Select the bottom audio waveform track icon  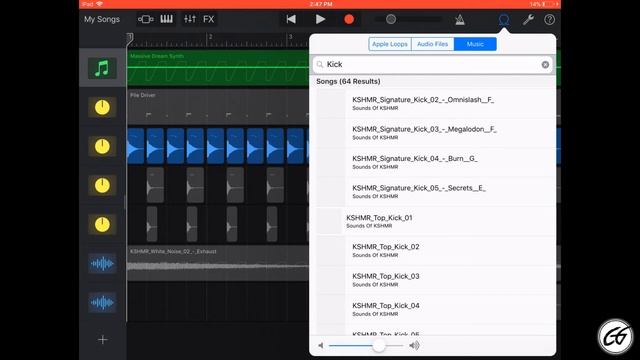pyautogui.click(x=102, y=302)
